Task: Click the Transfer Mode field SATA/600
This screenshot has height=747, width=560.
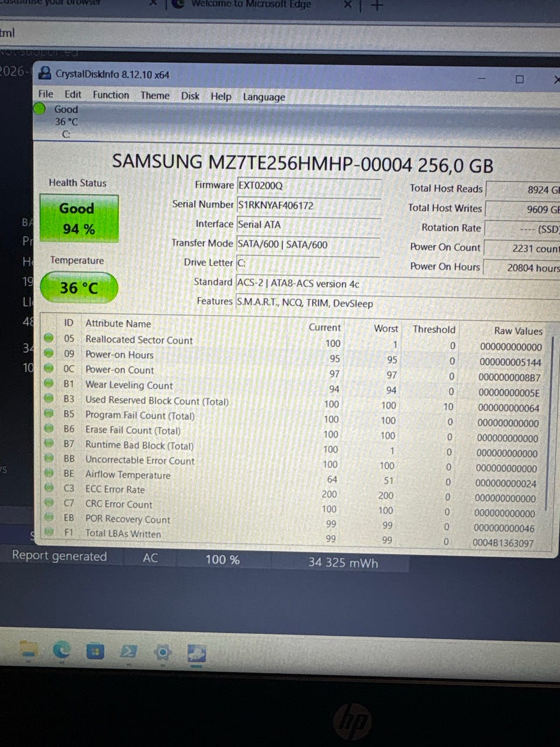Action: (x=308, y=245)
